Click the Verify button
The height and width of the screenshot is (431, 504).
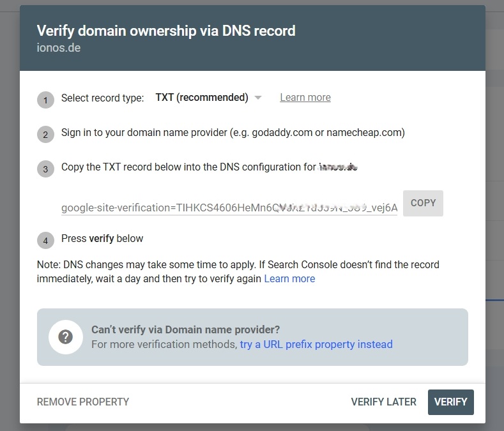point(450,402)
